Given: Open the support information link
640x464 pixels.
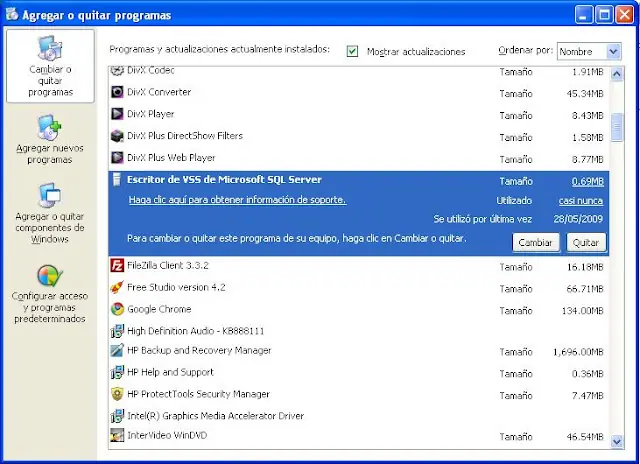Looking at the screenshot, I should (237, 200).
